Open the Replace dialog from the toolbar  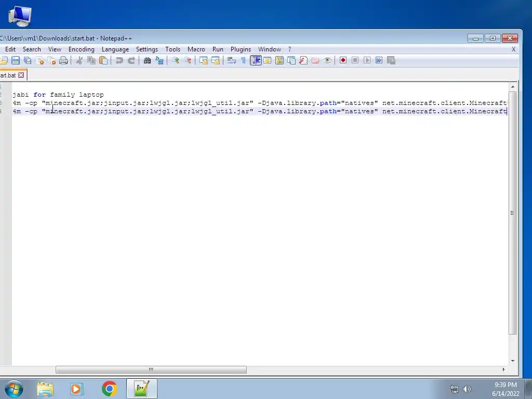pos(159,60)
